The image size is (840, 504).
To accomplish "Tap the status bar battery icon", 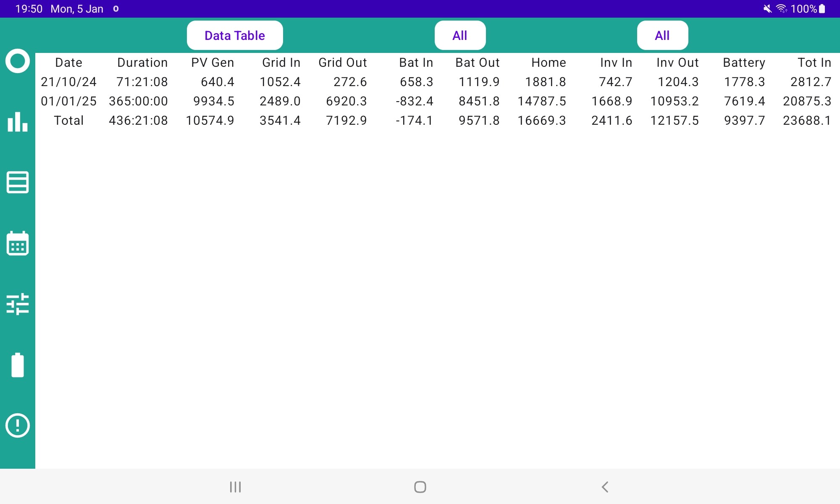I will coord(822,9).
